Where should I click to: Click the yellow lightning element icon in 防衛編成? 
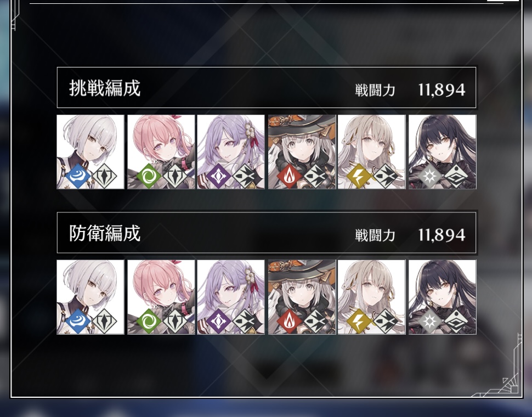[359, 322]
